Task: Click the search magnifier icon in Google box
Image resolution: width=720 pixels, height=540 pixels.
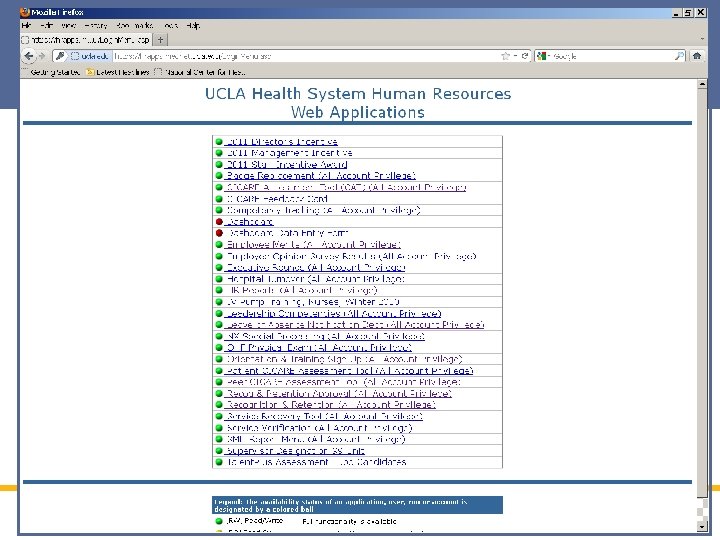Action: [679, 56]
